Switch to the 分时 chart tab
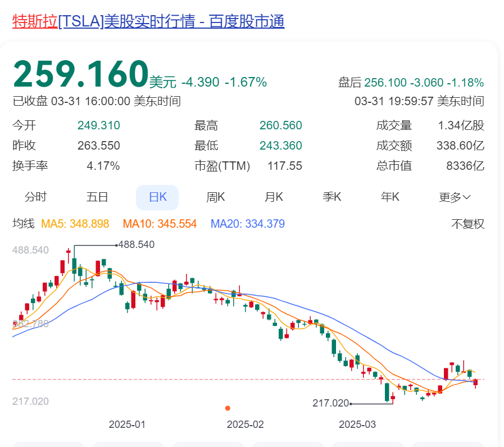504x447 pixels. click(35, 197)
